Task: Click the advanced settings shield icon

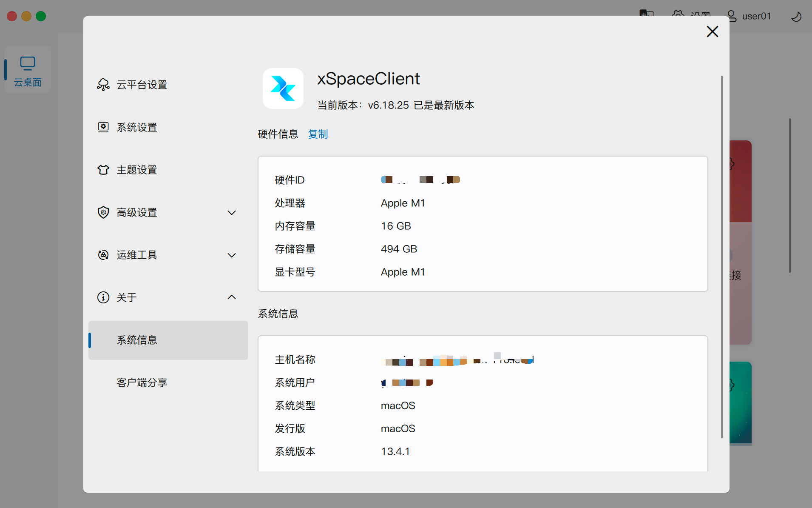Action: tap(103, 212)
